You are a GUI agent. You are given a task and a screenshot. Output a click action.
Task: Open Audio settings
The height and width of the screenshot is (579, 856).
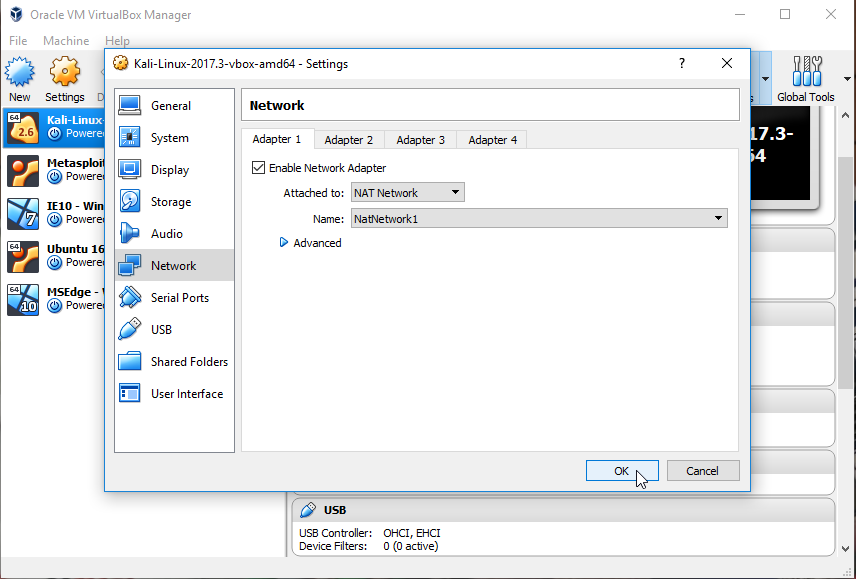(x=174, y=234)
